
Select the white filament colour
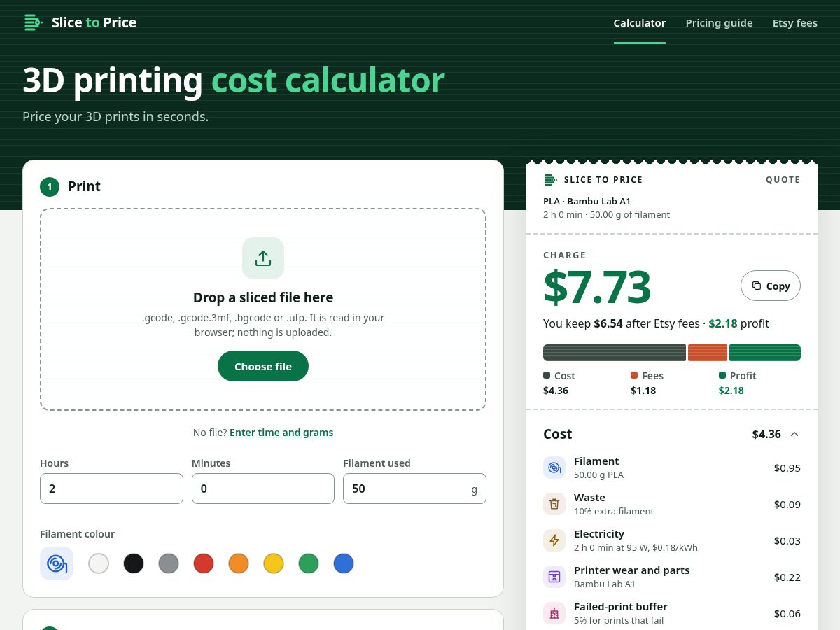coord(99,563)
